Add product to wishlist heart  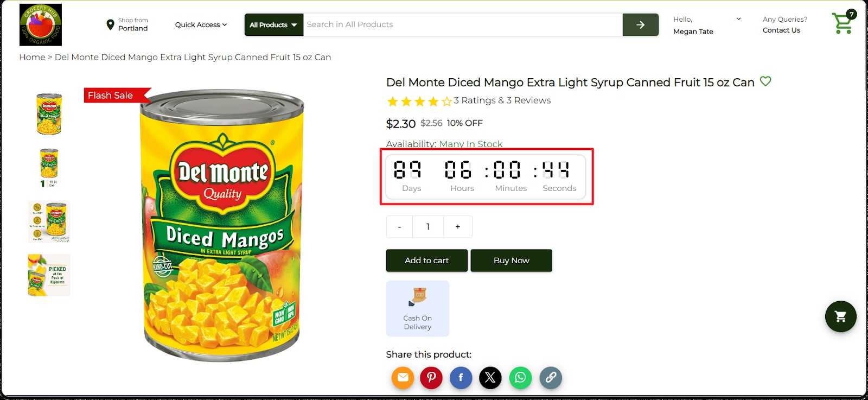765,81
